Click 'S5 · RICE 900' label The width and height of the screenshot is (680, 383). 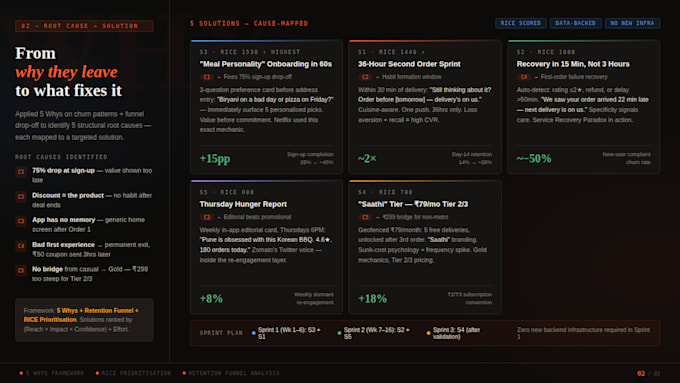[227, 192]
